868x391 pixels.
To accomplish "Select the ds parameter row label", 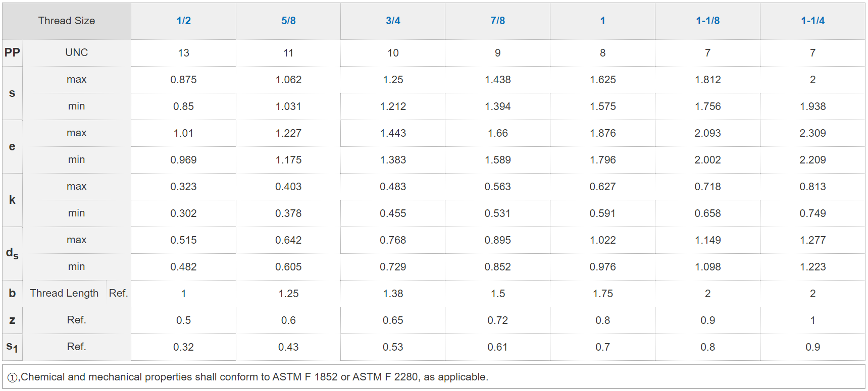I will [x=12, y=253].
